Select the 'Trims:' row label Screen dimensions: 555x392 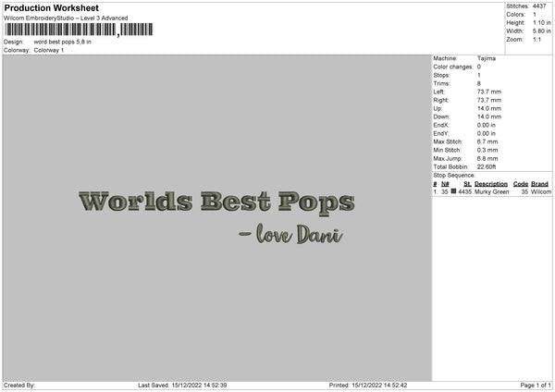pyautogui.click(x=441, y=83)
